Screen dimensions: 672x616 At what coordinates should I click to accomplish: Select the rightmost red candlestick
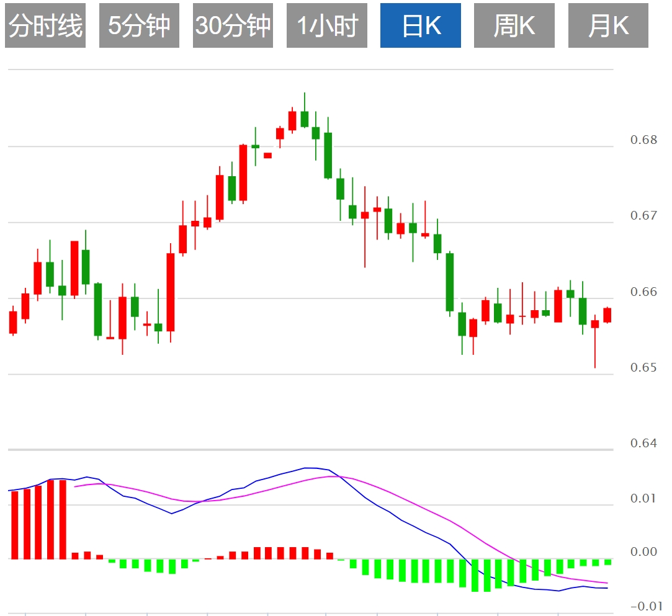[607, 315]
